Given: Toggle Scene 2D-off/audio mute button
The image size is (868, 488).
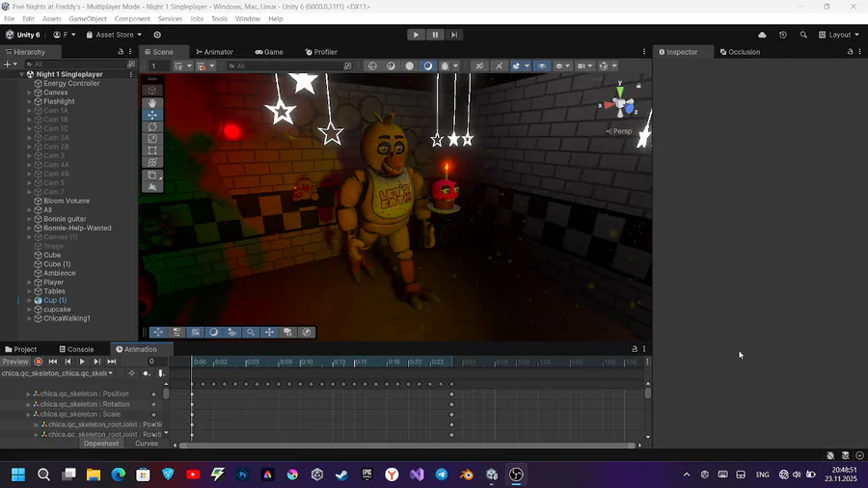Looking at the screenshot, I should (x=479, y=66).
